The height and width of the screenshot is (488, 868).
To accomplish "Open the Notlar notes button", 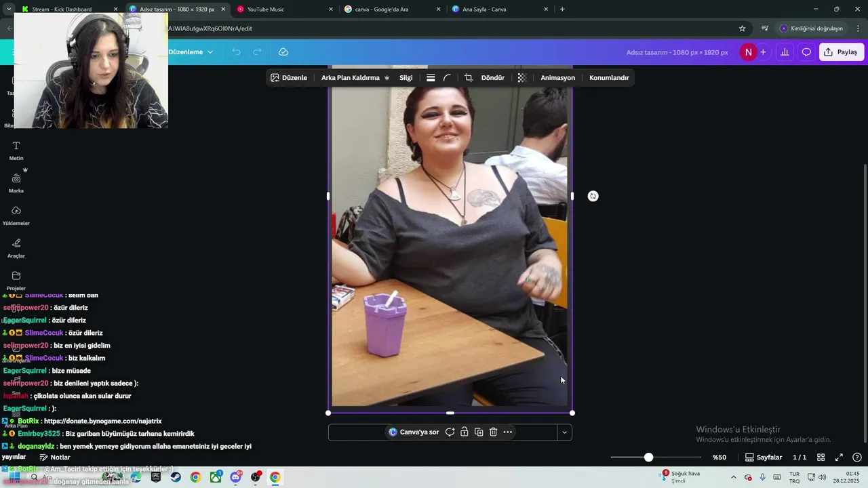I will click(x=55, y=457).
